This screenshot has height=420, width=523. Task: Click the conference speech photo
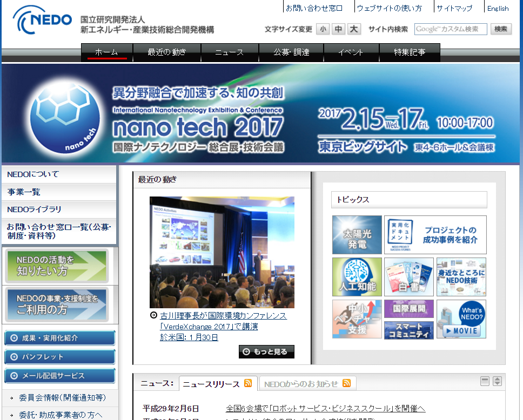click(x=222, y=252)
